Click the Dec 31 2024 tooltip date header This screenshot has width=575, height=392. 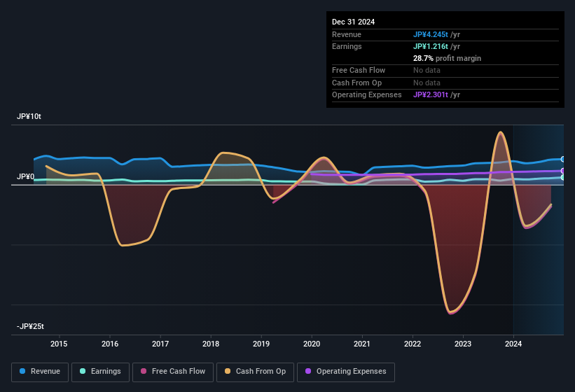click(354, 22)
